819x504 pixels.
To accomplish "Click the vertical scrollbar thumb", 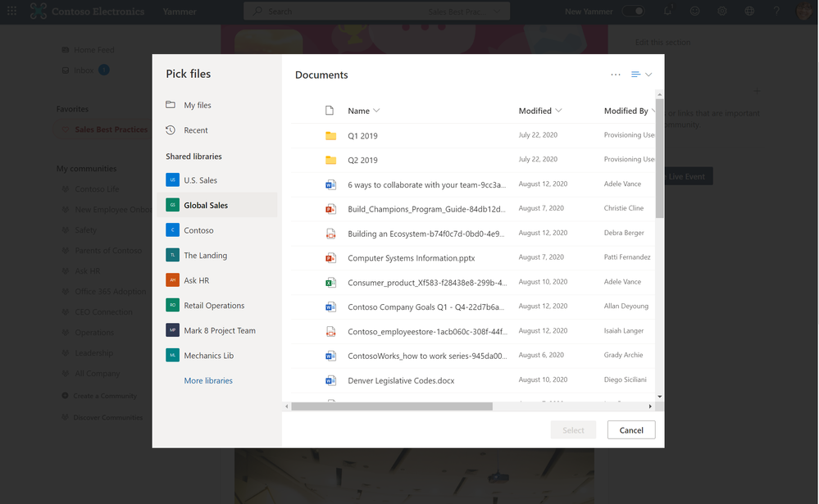I will coord(659,158).
